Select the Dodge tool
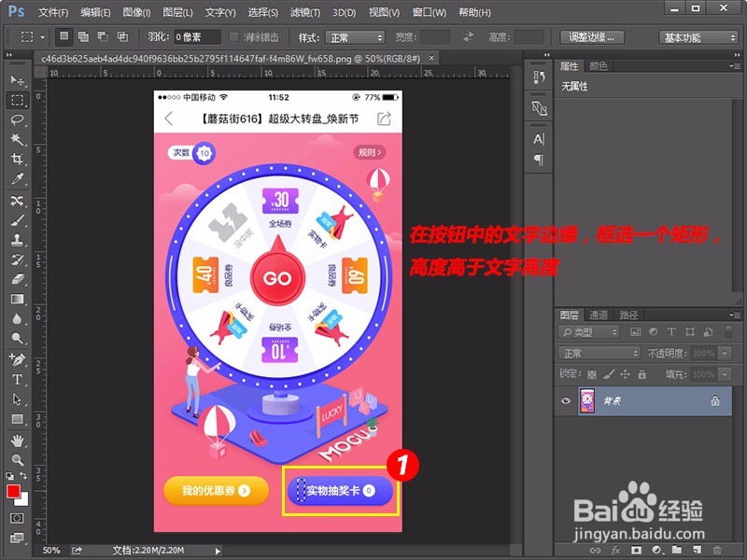 click(17, 338)
